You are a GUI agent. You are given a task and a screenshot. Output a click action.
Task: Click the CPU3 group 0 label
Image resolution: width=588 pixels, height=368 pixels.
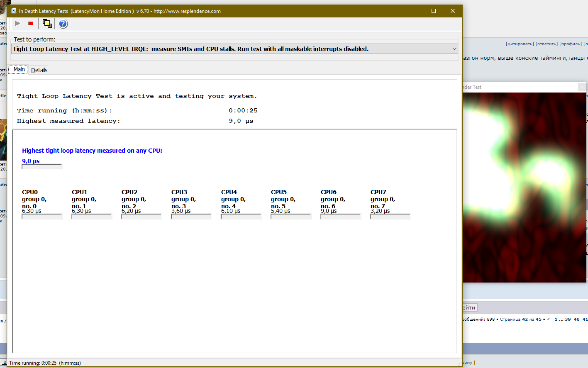[183, 199]
